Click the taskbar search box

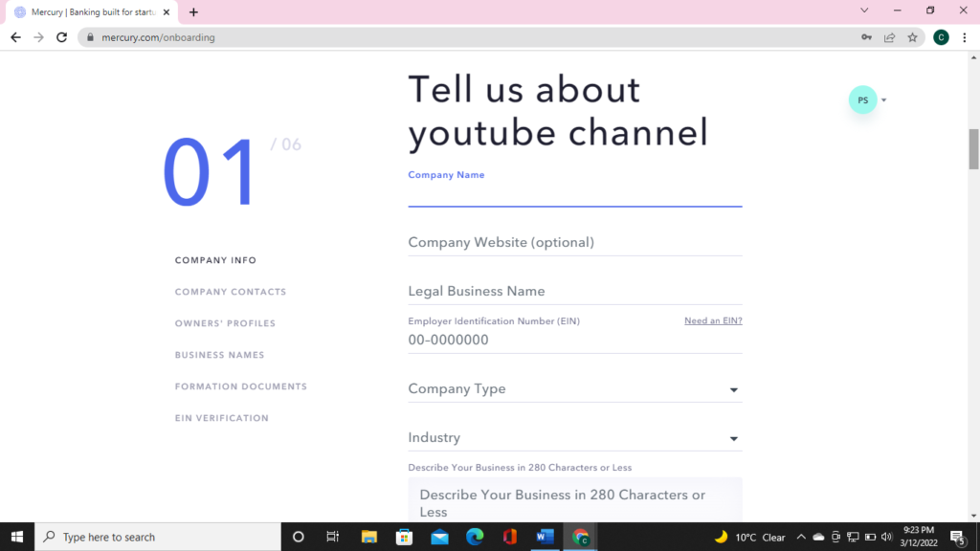[158, 537]
